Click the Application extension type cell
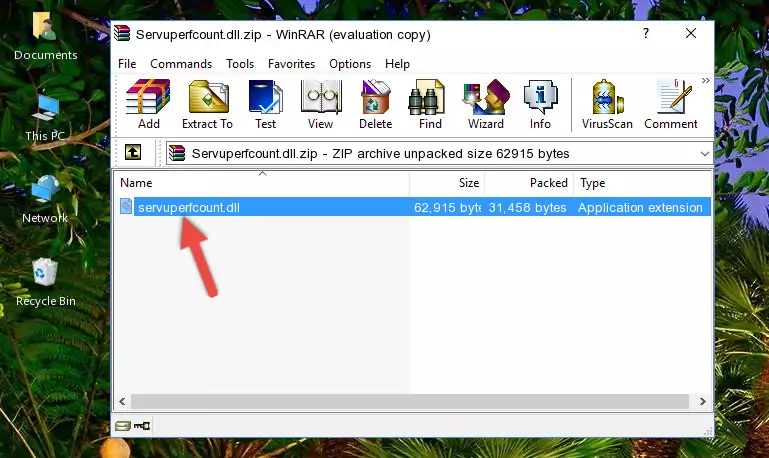The height and width of the screenshot is (458, 769). click(640, 207)
